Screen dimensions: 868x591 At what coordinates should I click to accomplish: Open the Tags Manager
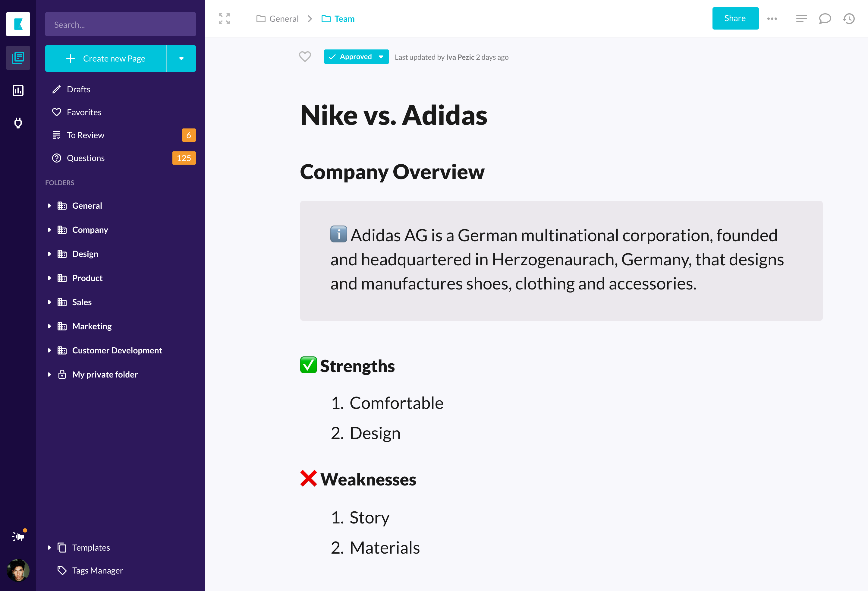(x=97, y=570)
